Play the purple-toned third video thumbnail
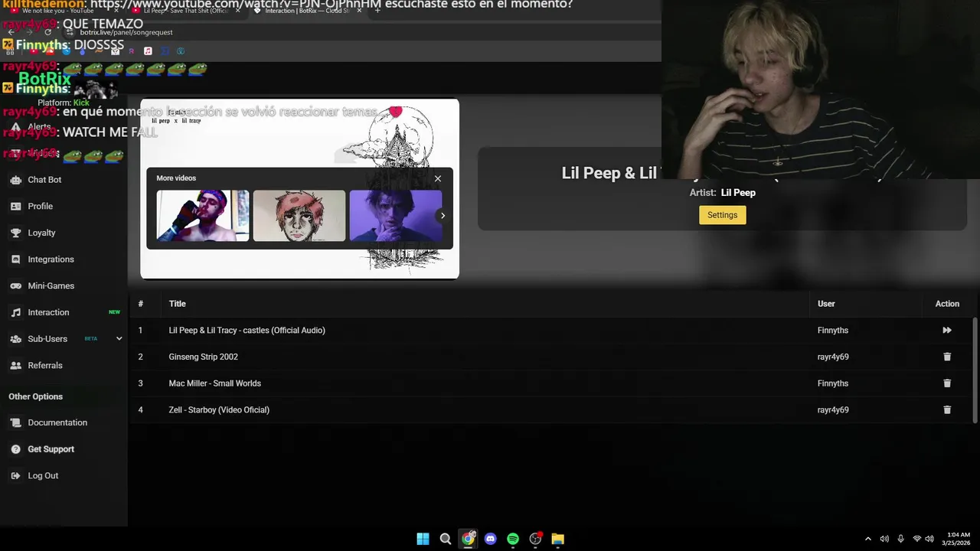The width and height of the screenshot is (980, 551). [396, 216]
